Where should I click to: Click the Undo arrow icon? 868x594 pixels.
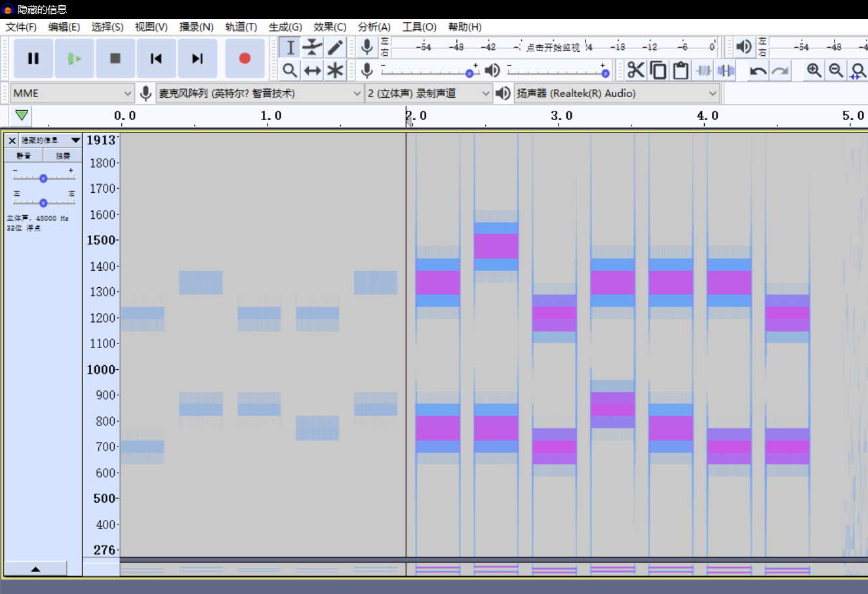tap(758, 70)
